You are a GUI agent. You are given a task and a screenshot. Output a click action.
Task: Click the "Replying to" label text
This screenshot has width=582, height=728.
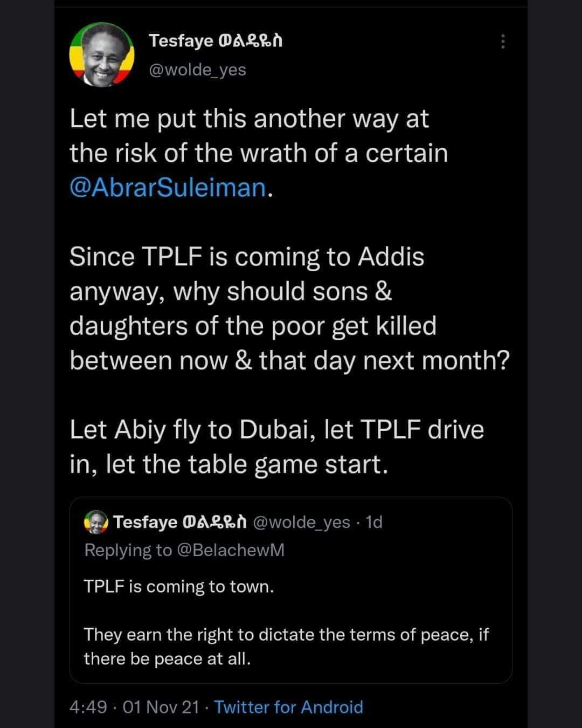[x=128, y=550]
